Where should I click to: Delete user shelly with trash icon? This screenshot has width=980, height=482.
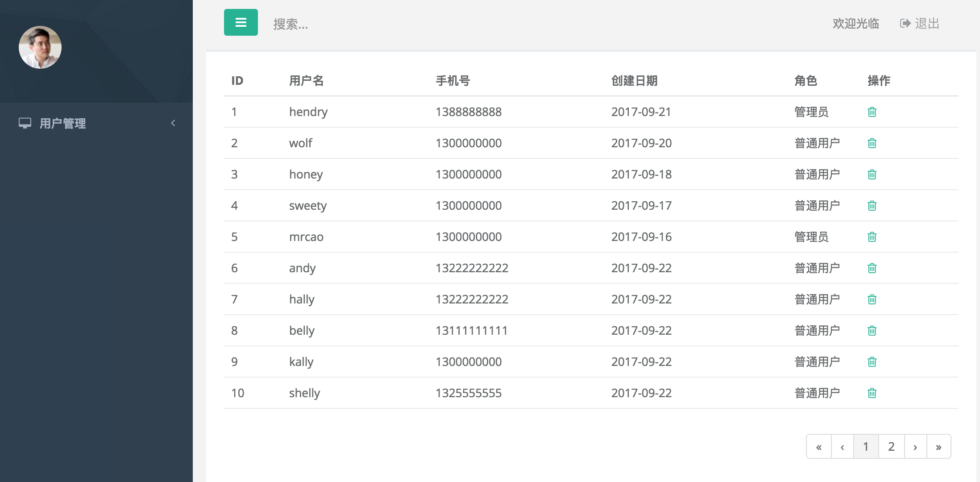click(x=872, y=393)
